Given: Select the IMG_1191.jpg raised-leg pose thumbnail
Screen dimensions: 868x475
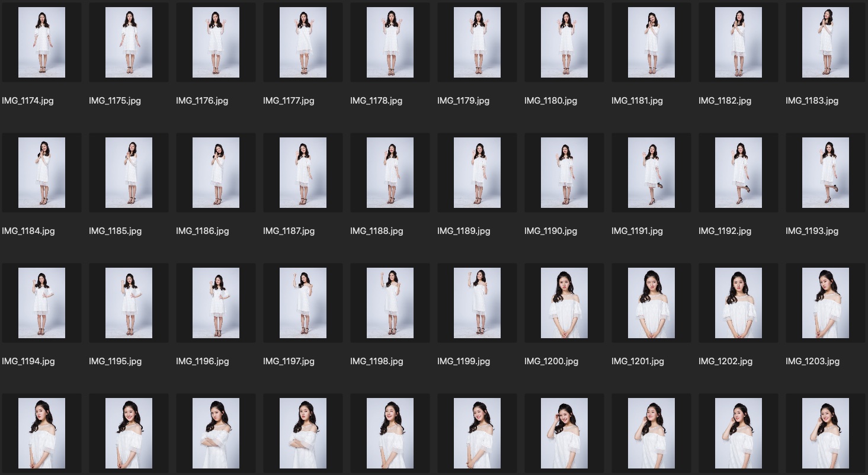Looking at the screenshot, I should (x=651, y=172).
